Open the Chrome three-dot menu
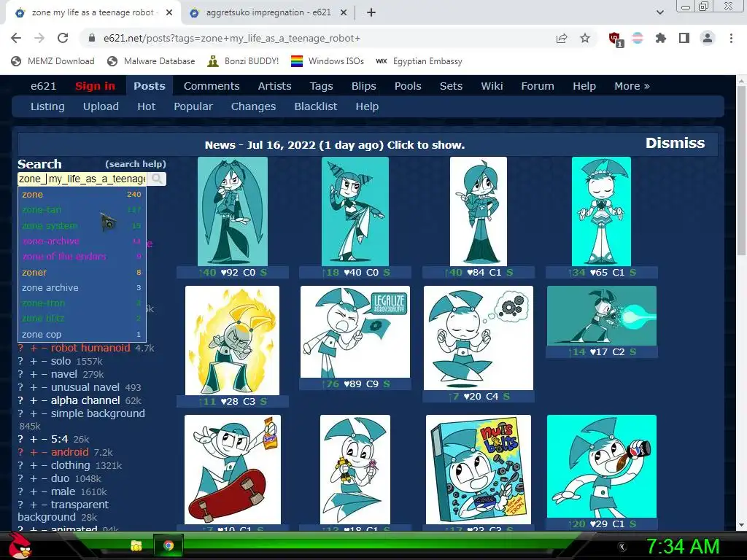 coord(731,38)
